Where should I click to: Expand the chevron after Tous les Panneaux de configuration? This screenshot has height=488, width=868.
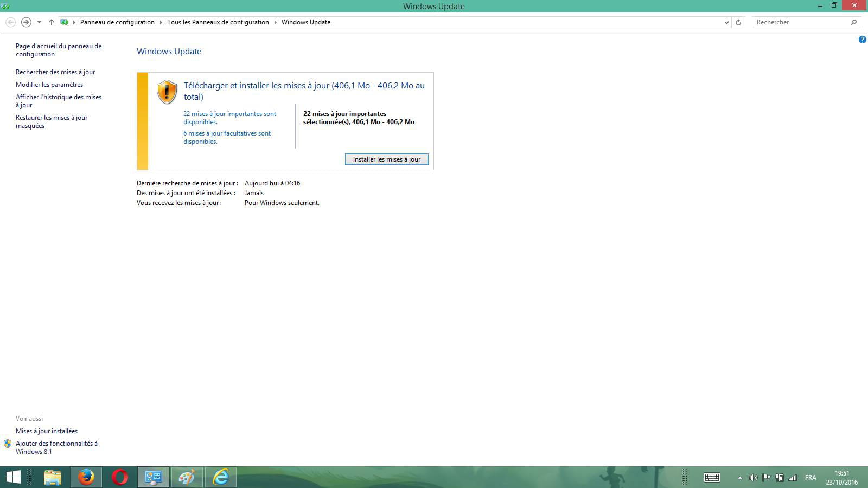276,22
